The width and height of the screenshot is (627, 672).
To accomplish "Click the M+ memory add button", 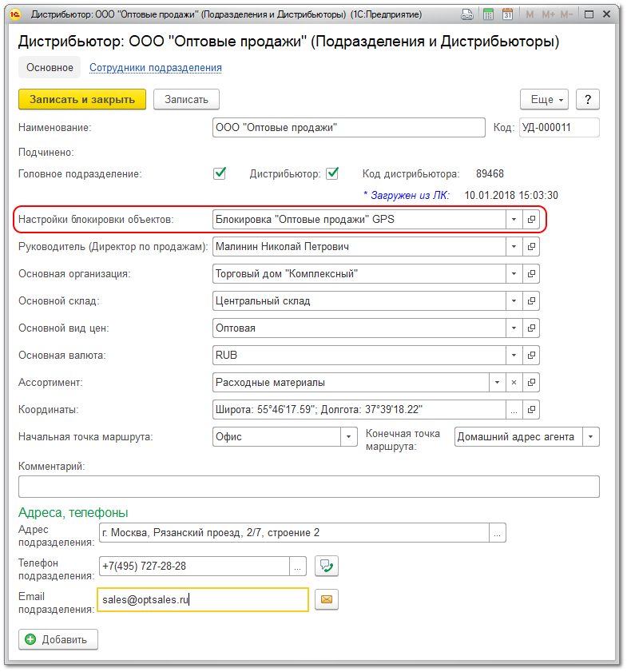I will click(x=548, y=14).
